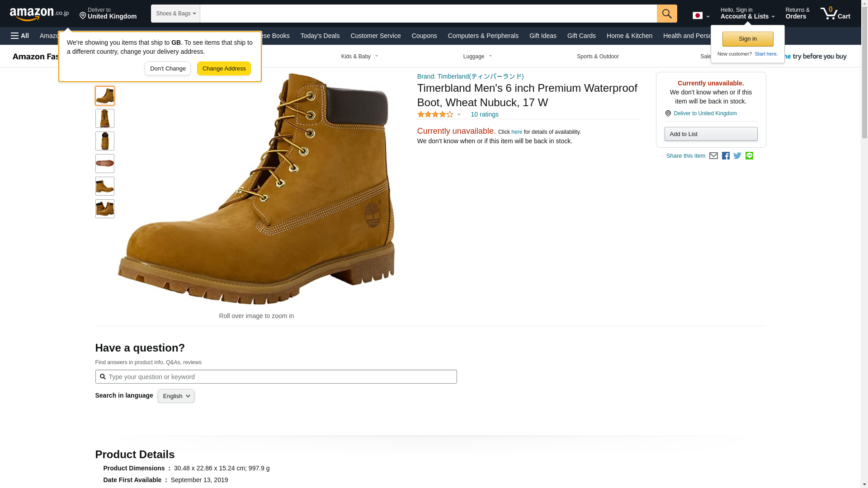This screenshot has width=868, height=488.
Task: Open the shopping cart icon
Action: (835, 14)
